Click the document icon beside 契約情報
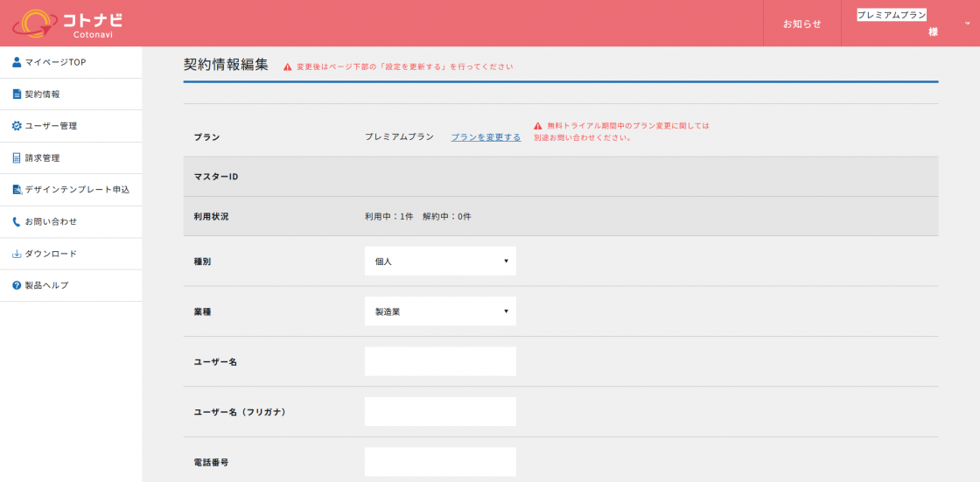This screenshot has width=980, height=482. pyautogui.click(x=17, y=94)
